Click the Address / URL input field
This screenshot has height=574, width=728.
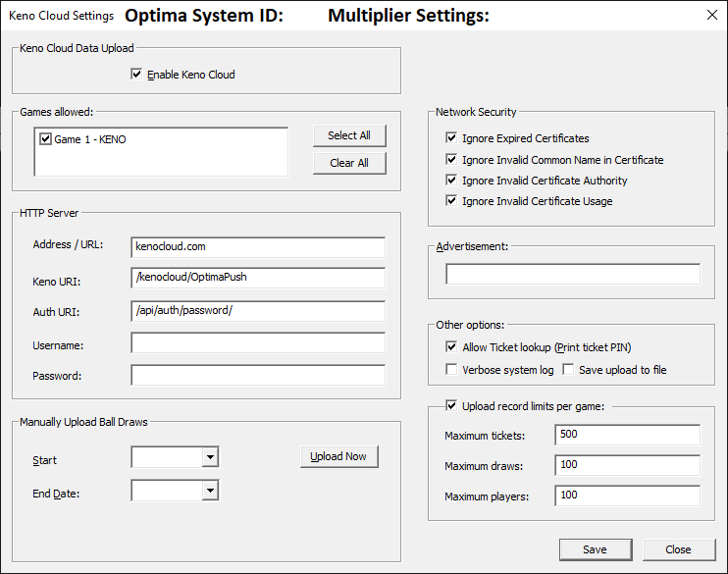pos(257,246)
